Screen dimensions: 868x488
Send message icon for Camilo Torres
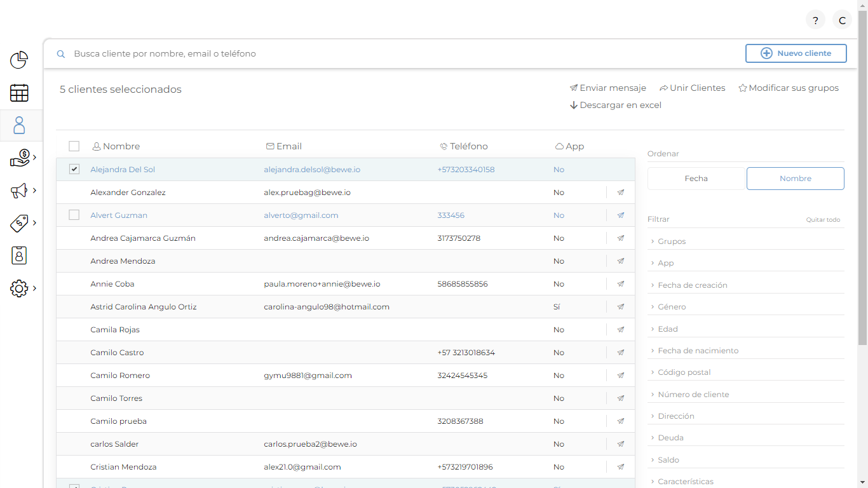pos(621,398)
